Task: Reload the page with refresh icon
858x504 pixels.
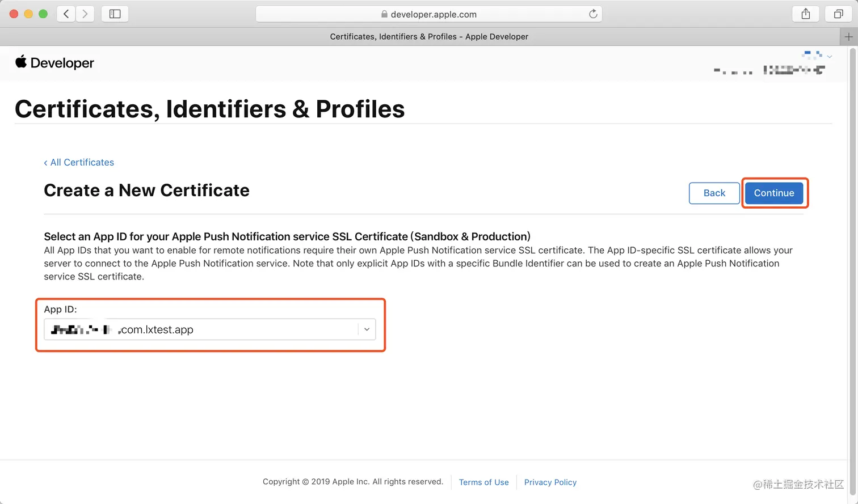Action: tap(593, 14)
